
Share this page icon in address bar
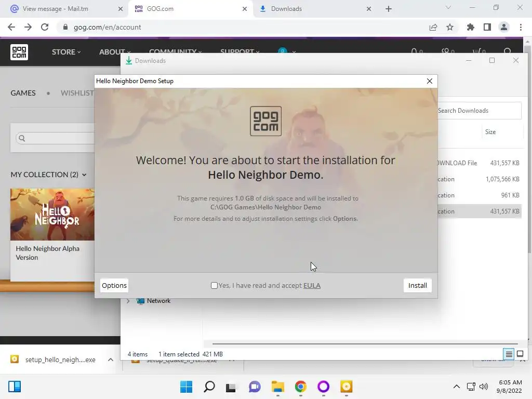[x=433, y=28]
